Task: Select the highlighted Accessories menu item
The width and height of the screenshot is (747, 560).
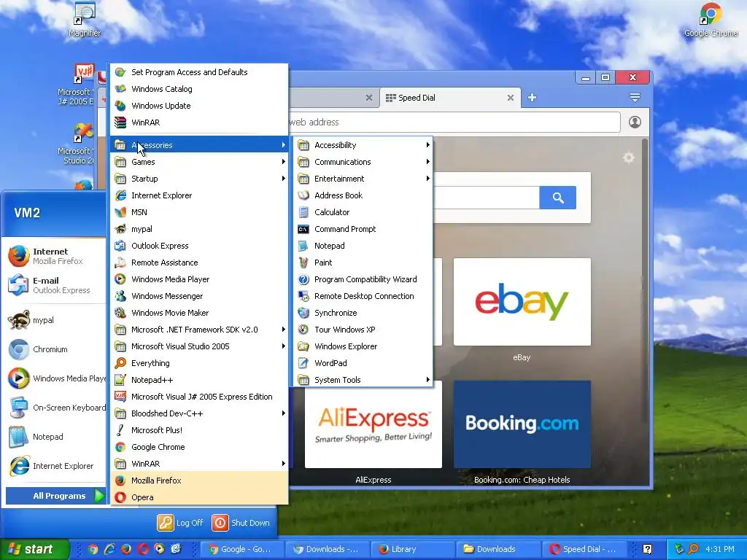Action: click(199, 145)
